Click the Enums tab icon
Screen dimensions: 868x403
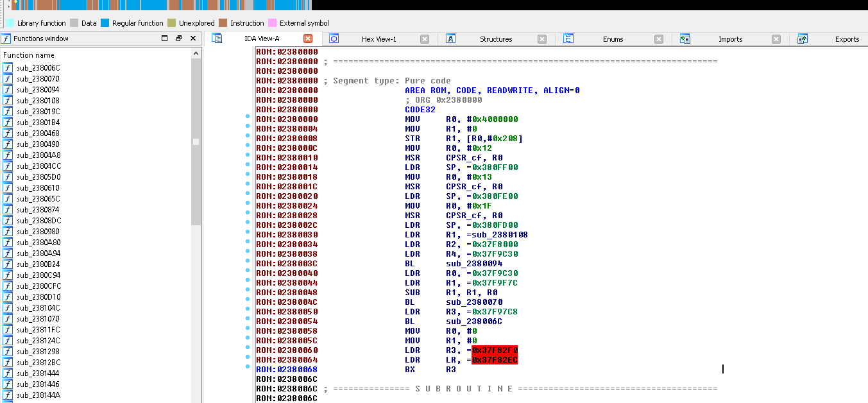pos(568,39)
